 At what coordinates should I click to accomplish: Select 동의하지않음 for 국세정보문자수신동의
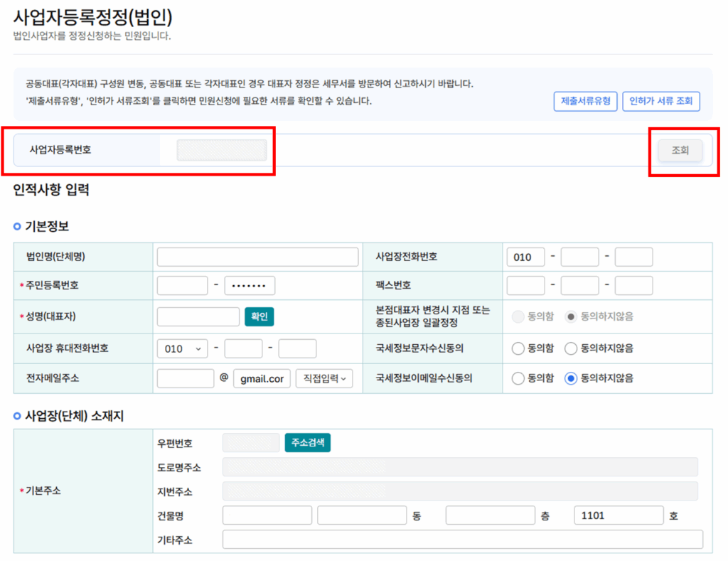tap(570, 348)
